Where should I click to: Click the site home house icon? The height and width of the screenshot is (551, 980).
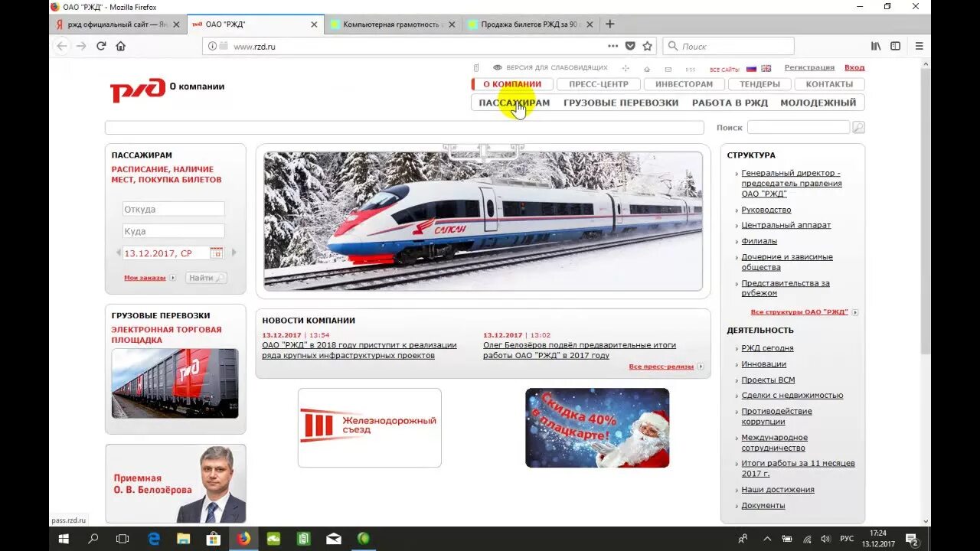tap(647, 69)
